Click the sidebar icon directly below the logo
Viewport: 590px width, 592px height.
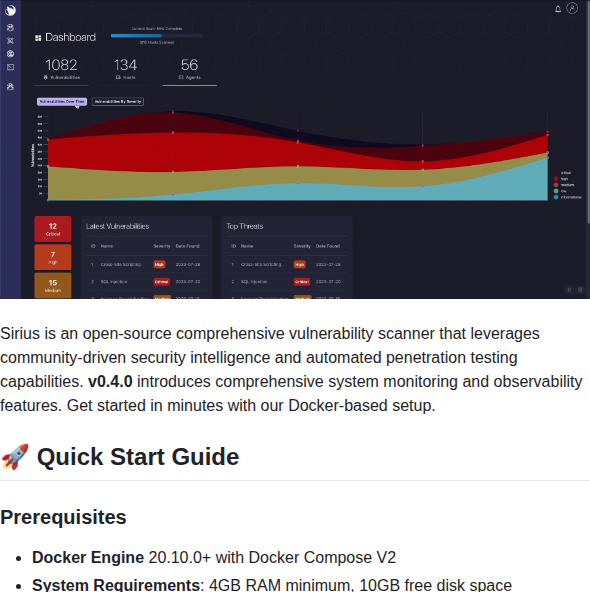click(11, 28)
